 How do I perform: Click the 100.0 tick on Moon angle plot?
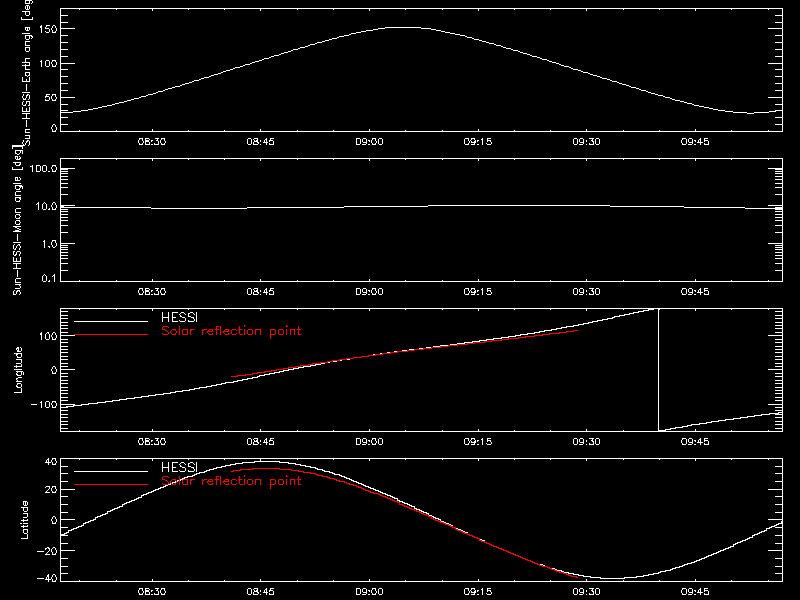[43, 169]
